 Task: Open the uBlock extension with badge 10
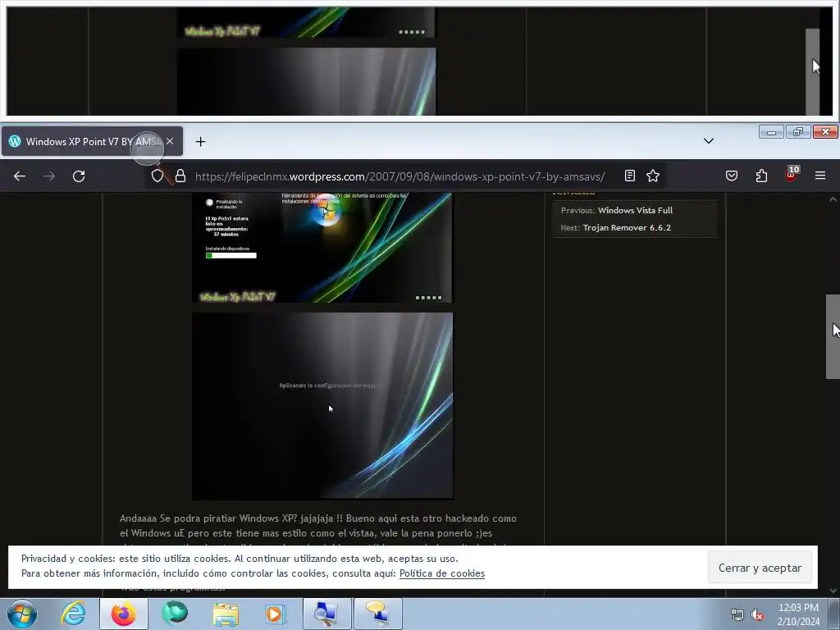click(x=792, y=175)
